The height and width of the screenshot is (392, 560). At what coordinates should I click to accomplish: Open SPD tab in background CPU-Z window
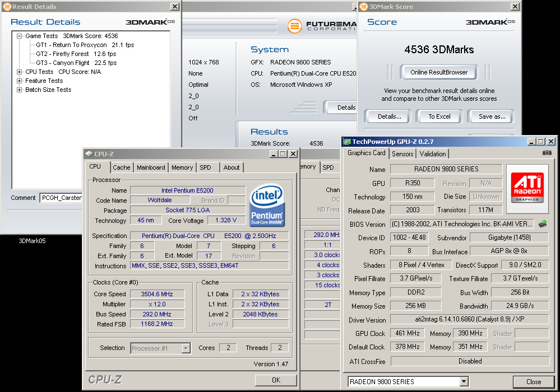tap(328, 167)
